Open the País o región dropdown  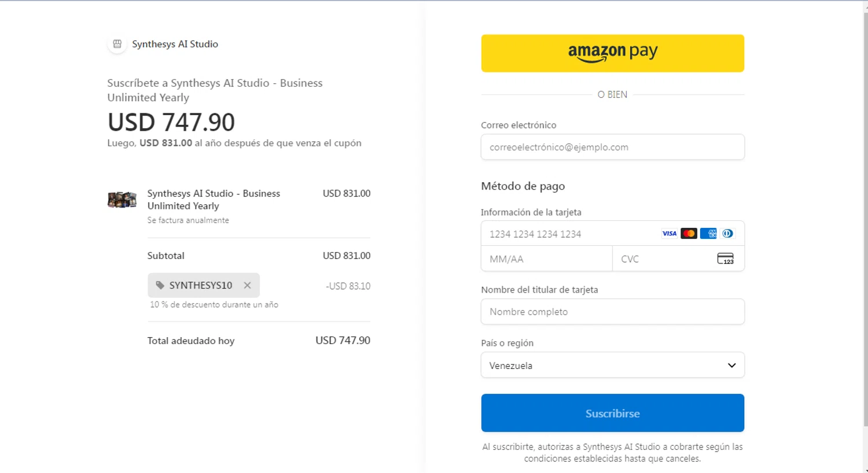[612, 365]
